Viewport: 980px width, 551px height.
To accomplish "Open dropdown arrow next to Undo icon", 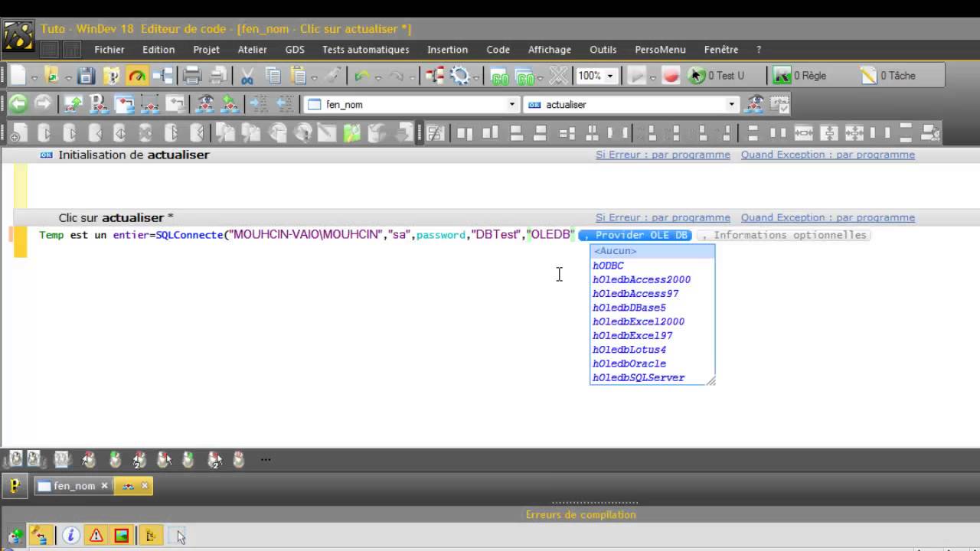I will click(x=377, y=77).
